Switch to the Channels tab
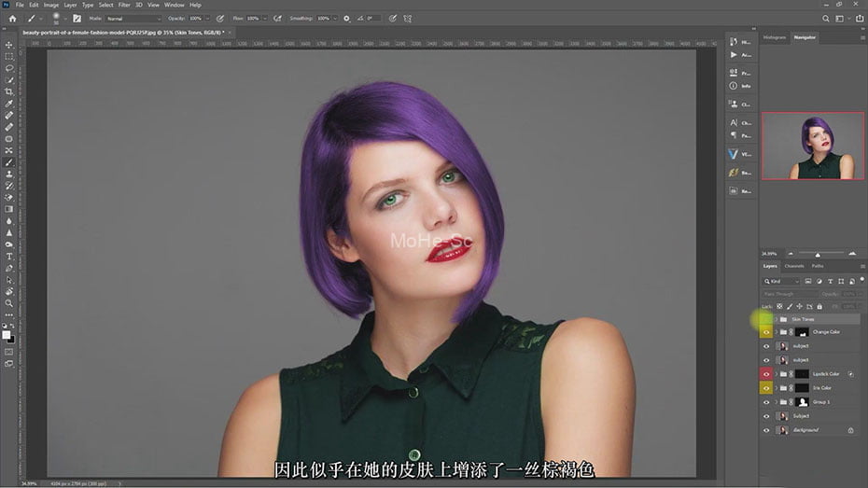Image resolution: width=868 pixels, height=488 pixels. 793,266
